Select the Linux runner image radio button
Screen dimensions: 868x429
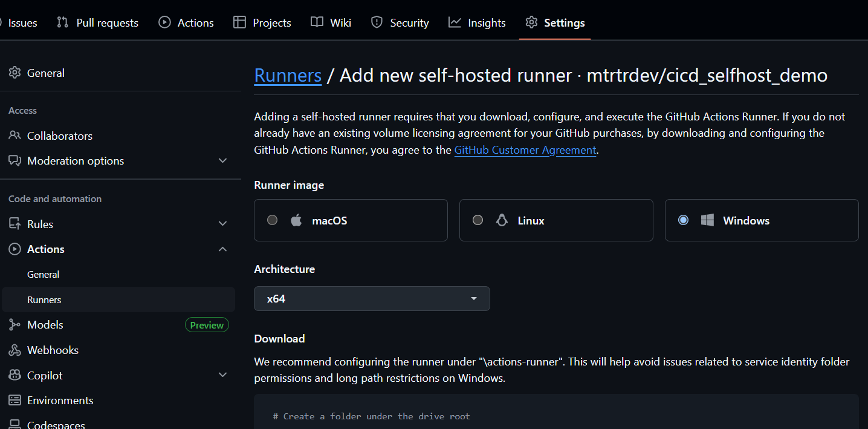pyautogui.click(x=478, y=220)
